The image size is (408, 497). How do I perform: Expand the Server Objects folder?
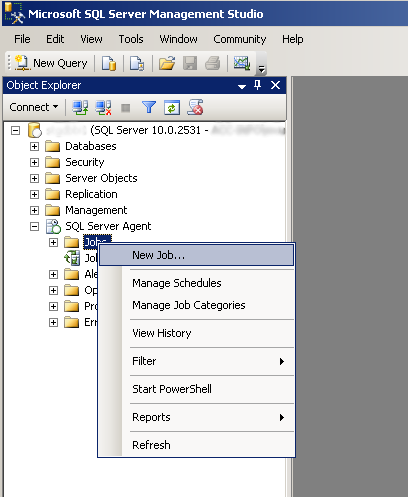pyautogui.click(x=34, y=178)
